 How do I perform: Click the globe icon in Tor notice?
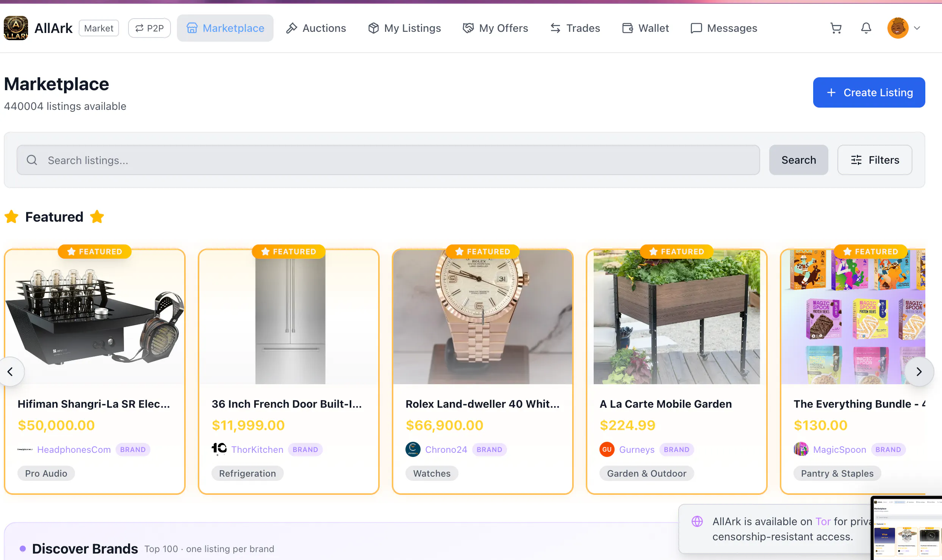point(697,521)
